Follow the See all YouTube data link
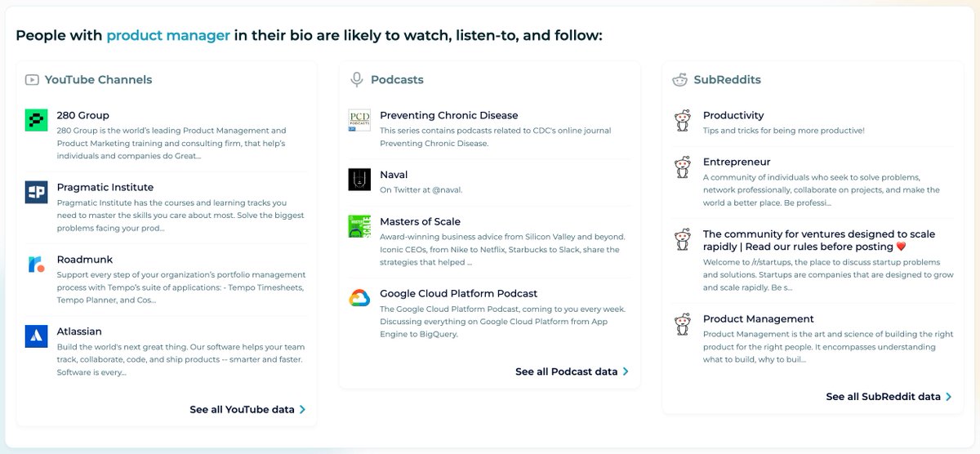The width and height of the screenshot is (980, 454). coord(248,410)
